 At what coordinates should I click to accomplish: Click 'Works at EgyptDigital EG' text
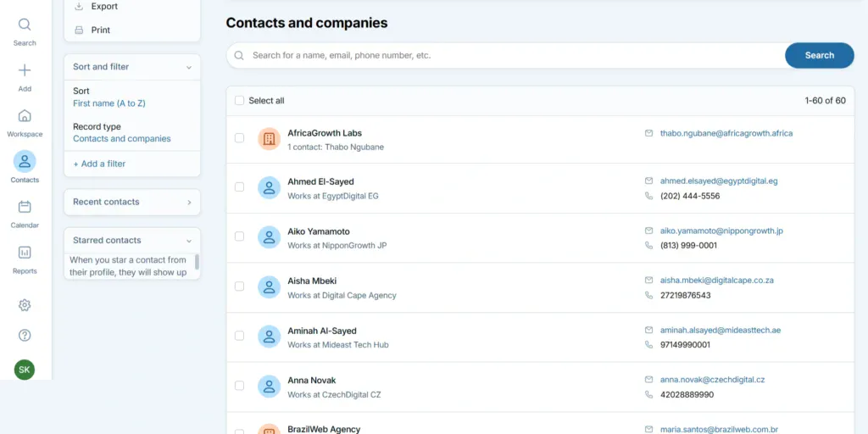[x=332, y=196]
